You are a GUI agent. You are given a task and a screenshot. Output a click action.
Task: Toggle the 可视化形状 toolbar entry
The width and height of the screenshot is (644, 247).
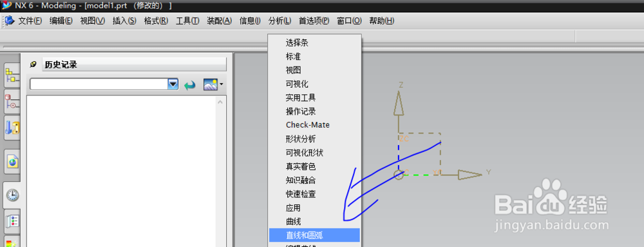point(314,152)
